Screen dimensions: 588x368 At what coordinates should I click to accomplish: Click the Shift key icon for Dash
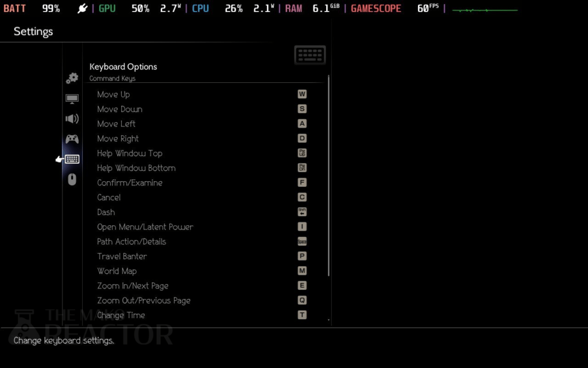302,212
